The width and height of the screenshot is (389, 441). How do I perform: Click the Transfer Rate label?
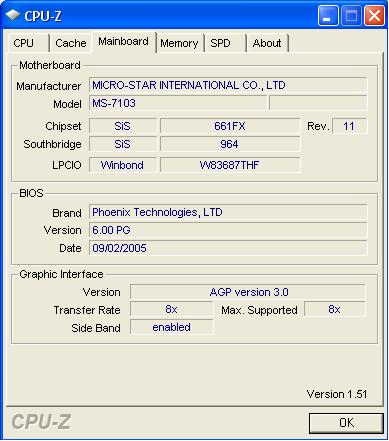tap(87, 310)
